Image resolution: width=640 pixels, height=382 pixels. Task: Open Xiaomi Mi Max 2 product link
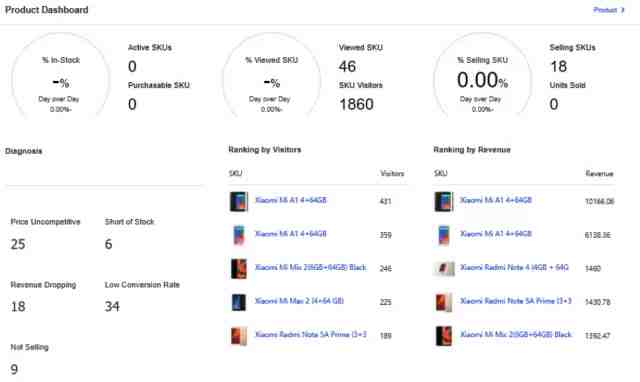tap(299, 301)
